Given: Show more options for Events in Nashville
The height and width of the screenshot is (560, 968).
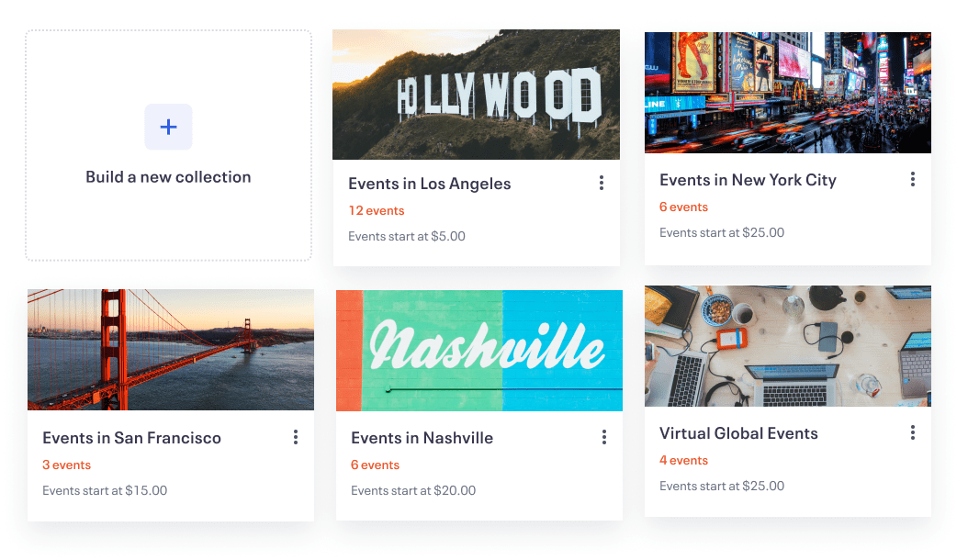Looking at the screenshot, I should pyautogui.click(x=603, y=438).
